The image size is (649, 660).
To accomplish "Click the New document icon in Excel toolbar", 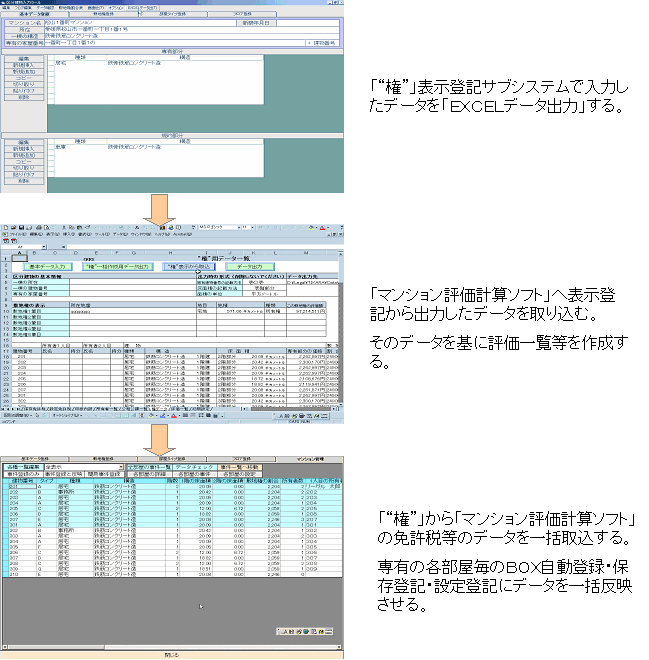I will 6,228.
